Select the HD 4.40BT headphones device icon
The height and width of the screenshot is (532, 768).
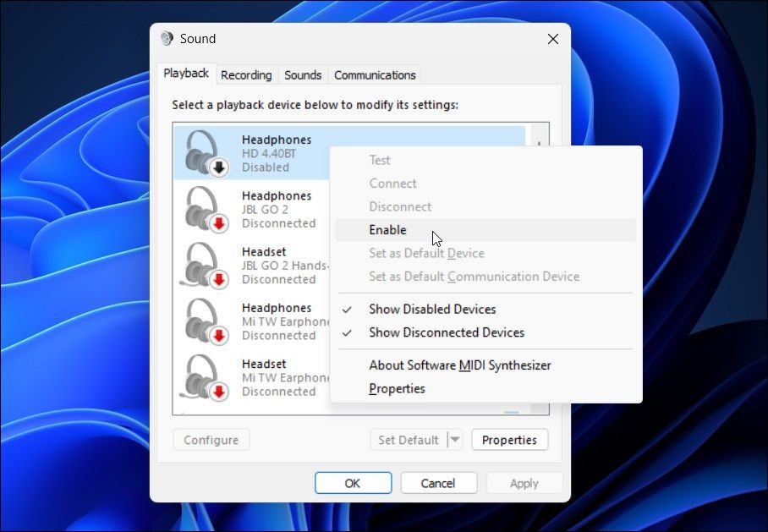click(x=203, y=152)
